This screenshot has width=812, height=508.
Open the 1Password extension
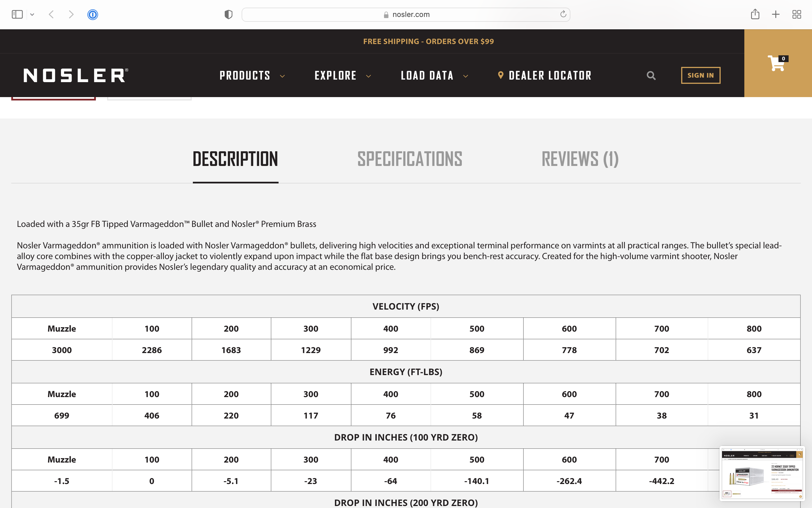tap(92, 14)
